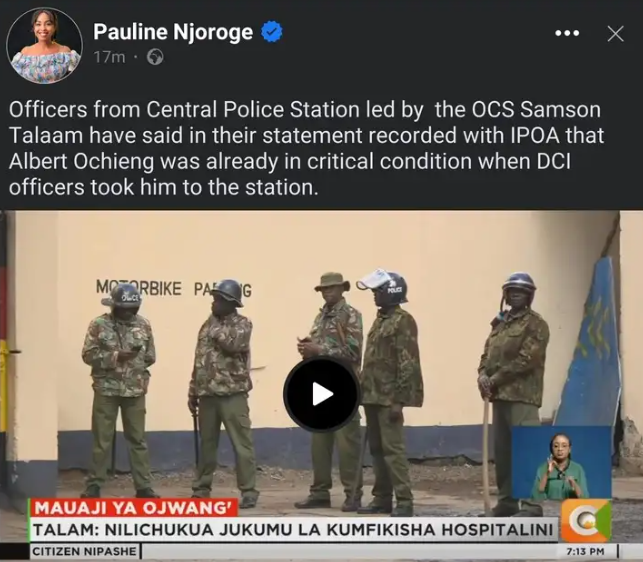Click the post text about OCS Samson Talaam
643x562 pixels.
[x=306, y=148]
